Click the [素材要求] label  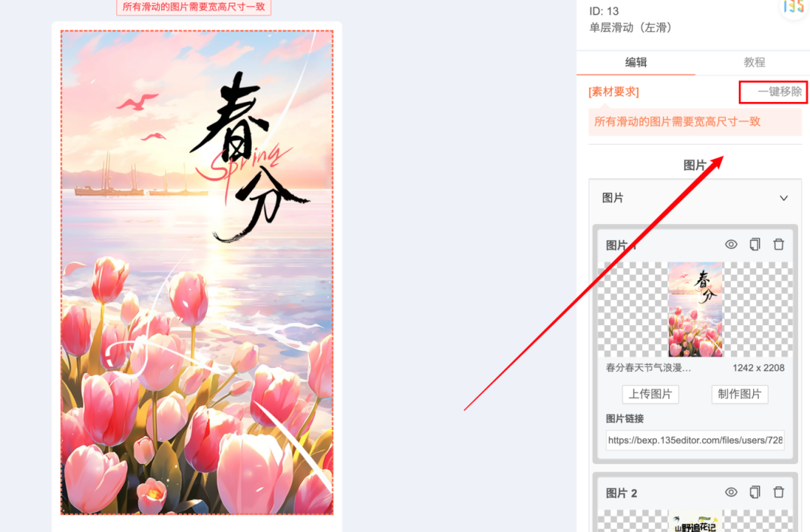coord(613,92)
